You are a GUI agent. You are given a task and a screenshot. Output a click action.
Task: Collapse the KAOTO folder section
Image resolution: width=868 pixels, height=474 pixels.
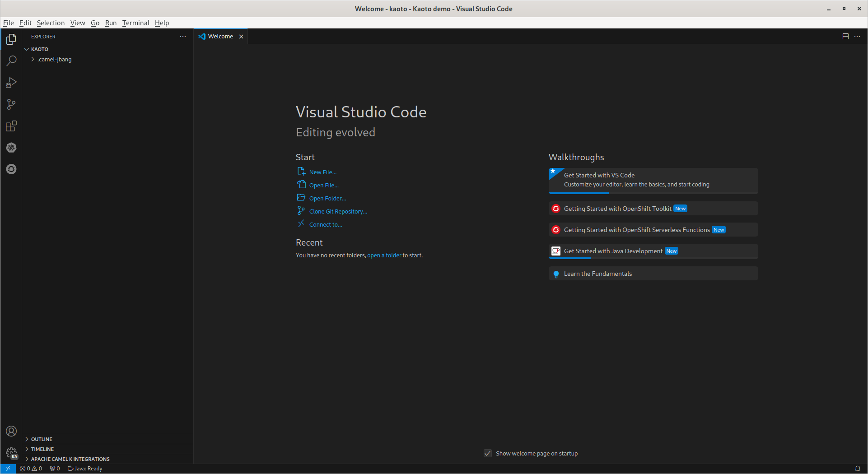107,49
